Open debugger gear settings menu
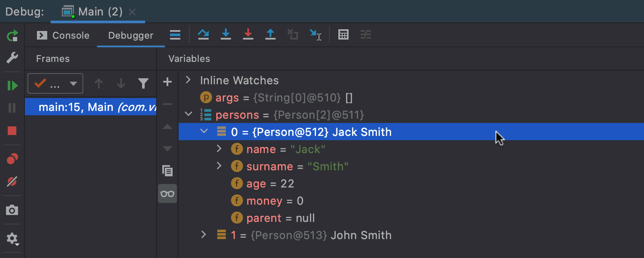Image resolution: width=644 pixels, height=258 pixels. coord(12,239)
